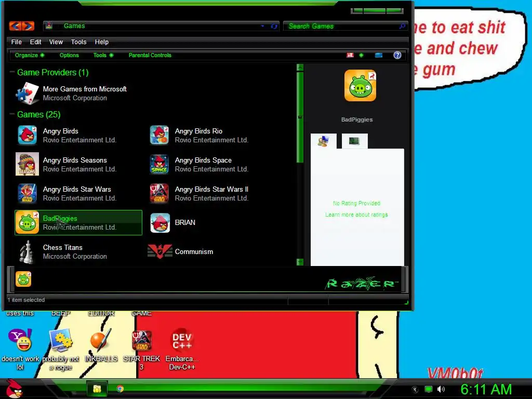Toggle the preview pane icon
Image resolution: width=532 pixels, height=399 pixels.
coord(379,55)
